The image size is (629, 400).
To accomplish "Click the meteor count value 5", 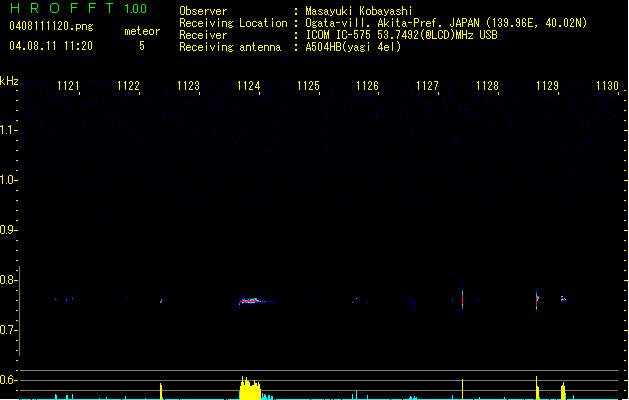I will click(x=142, y=46).
